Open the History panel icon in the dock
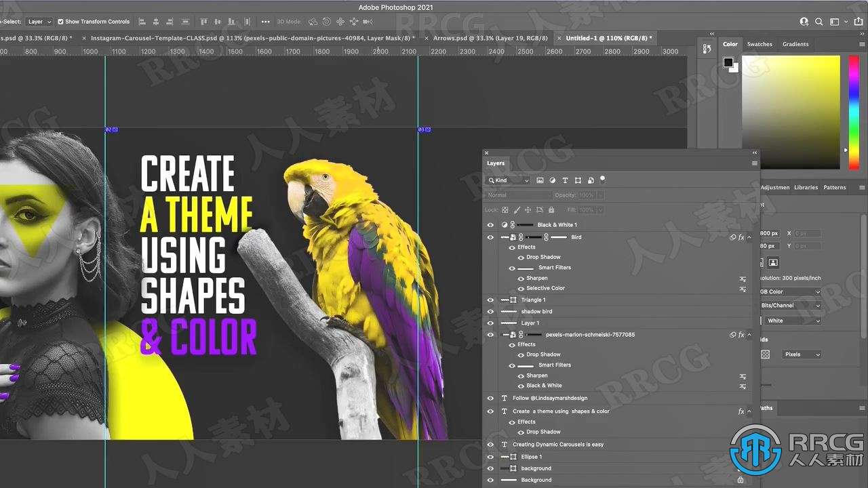 [707, 48]
